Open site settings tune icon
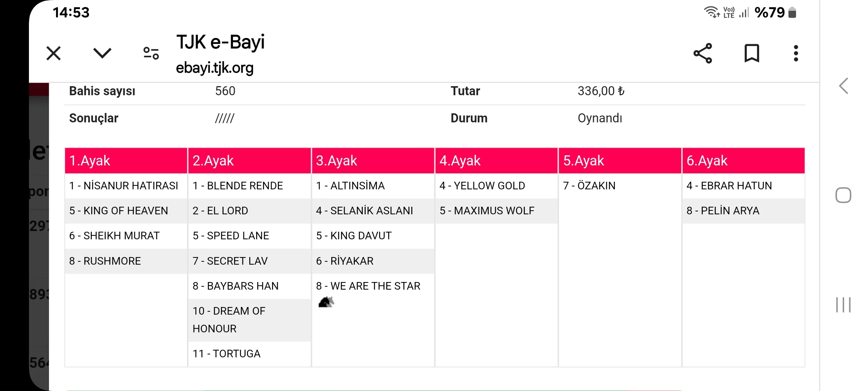Viewport: 868px width, 391px height. (x=151, y=54)
